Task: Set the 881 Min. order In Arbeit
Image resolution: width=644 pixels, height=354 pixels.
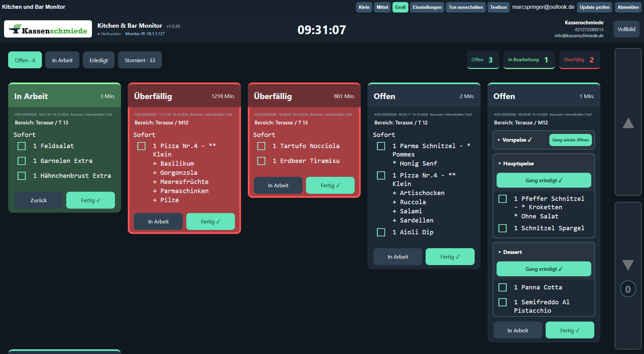Action: coord(278,185)
